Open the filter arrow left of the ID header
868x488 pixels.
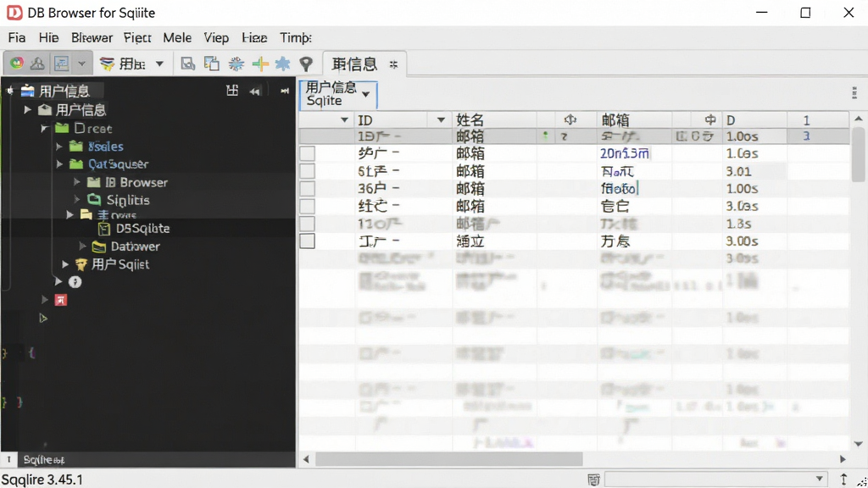coord(344,120)
